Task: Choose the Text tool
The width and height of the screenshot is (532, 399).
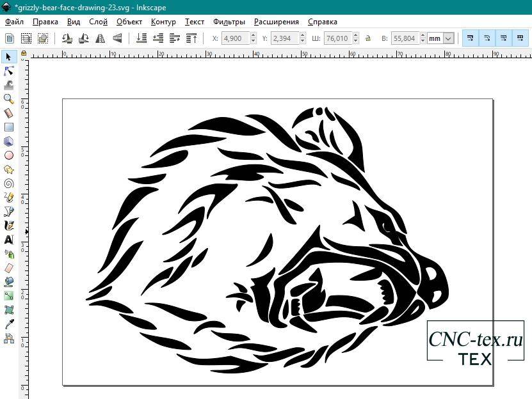Action: (9, 239)
